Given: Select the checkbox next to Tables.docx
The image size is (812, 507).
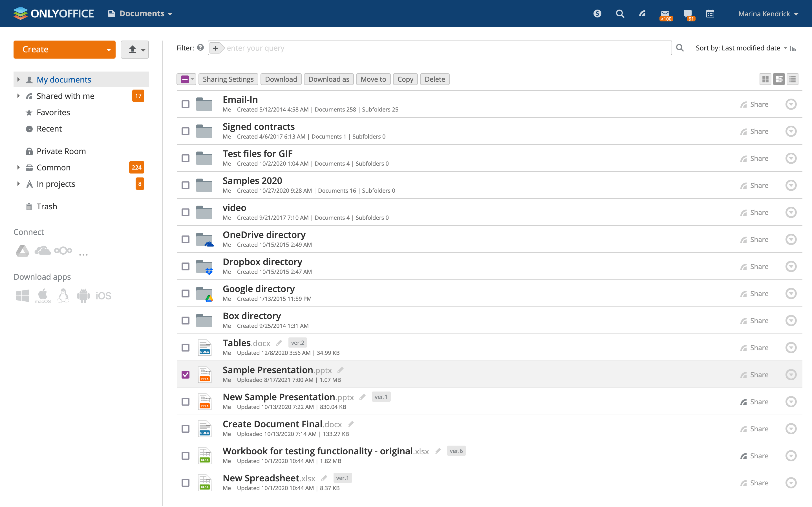Looking at the screenshot, I should (x=186, y=347).
